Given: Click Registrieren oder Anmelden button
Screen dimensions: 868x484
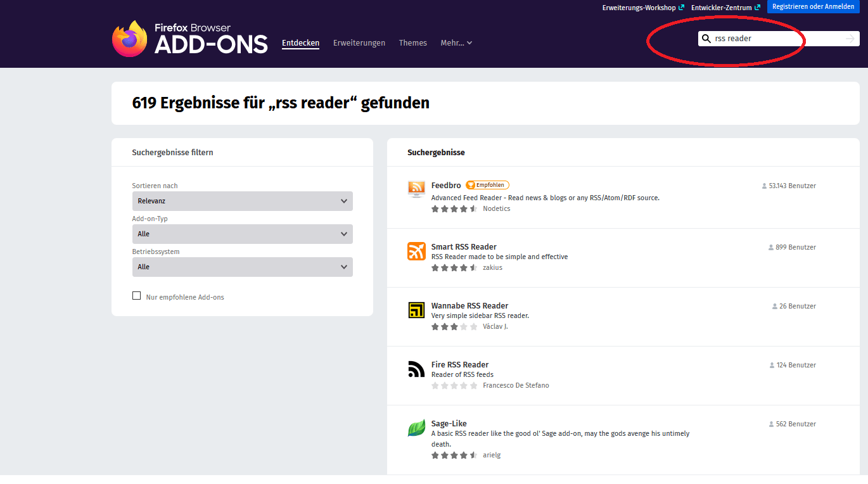Looking at the screenshot, I should pyautogui.click(x=813, y=7).
